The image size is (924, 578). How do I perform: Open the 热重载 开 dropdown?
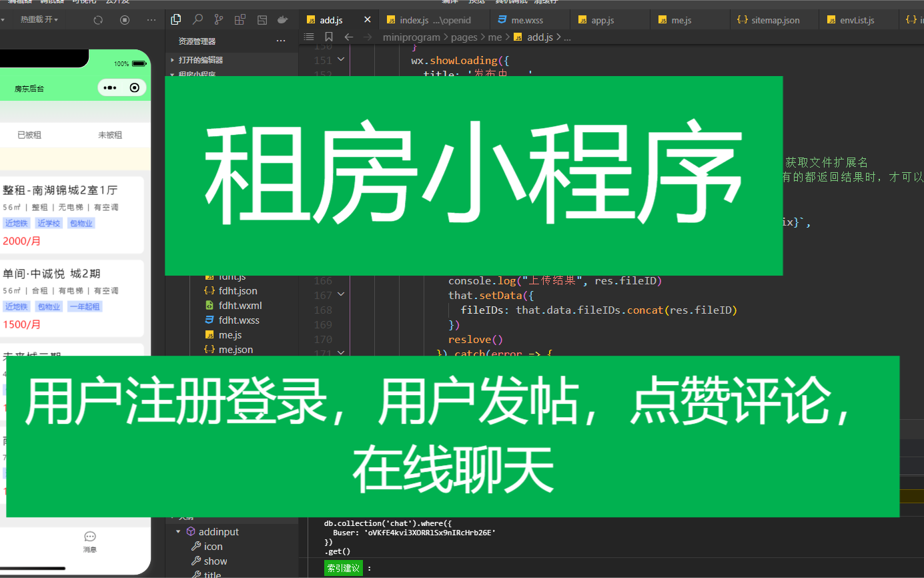[x=38, y=20]
